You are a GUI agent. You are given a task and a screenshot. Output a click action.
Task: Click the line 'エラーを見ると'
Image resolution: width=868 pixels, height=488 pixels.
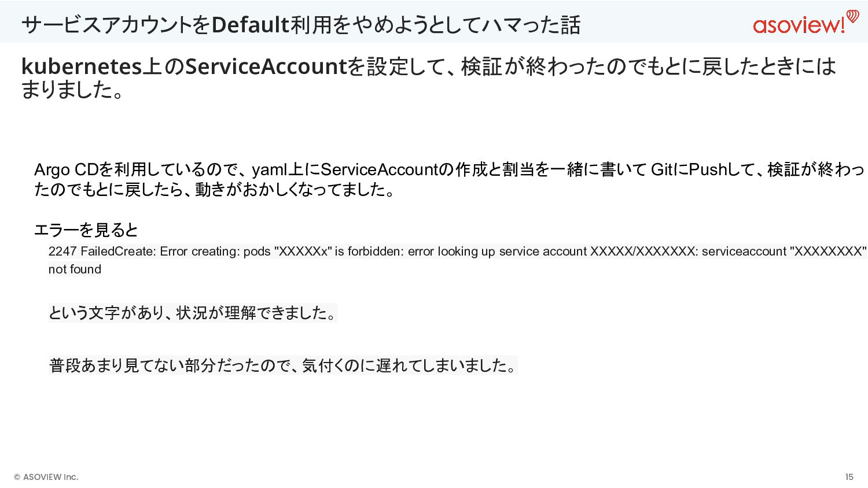pos(86,230)
